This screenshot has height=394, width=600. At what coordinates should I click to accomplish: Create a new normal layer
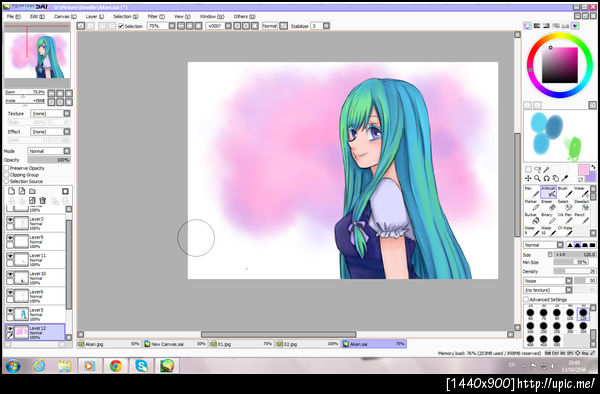click(11, 191)
